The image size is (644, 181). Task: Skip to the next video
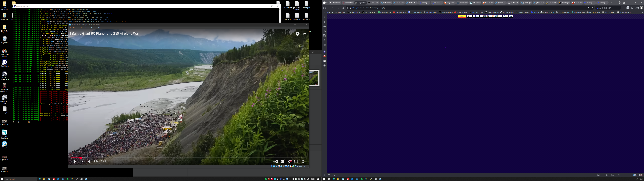coord(83,162)
